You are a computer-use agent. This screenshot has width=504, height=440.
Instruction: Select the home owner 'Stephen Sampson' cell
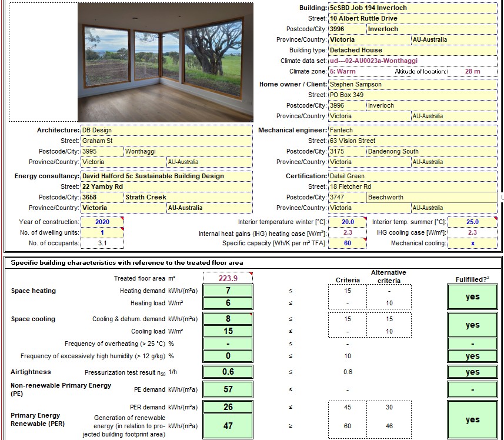click(x=412, y=84)
